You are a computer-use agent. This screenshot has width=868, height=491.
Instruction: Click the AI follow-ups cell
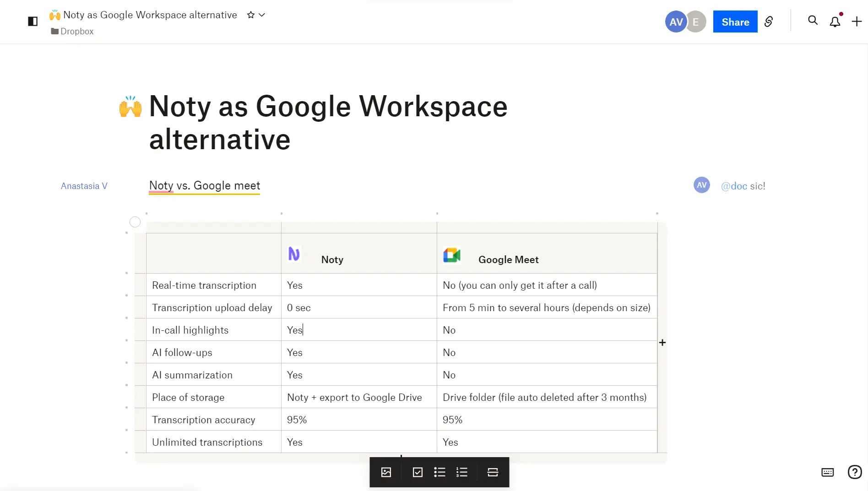(213, 352)
